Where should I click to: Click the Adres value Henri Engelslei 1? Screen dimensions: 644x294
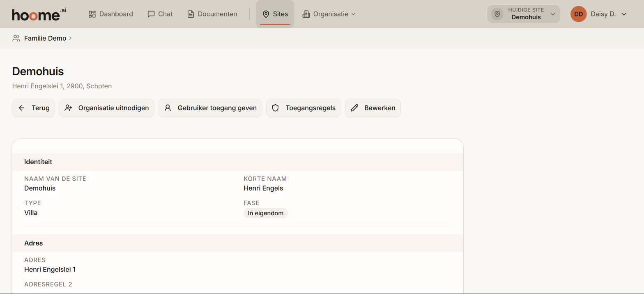[x=50, y=270]
